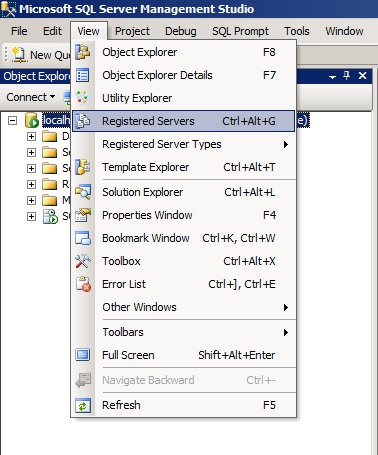The image size is (378, 455).
Task: Click the Full Screen icon
Action: point(83,355)
